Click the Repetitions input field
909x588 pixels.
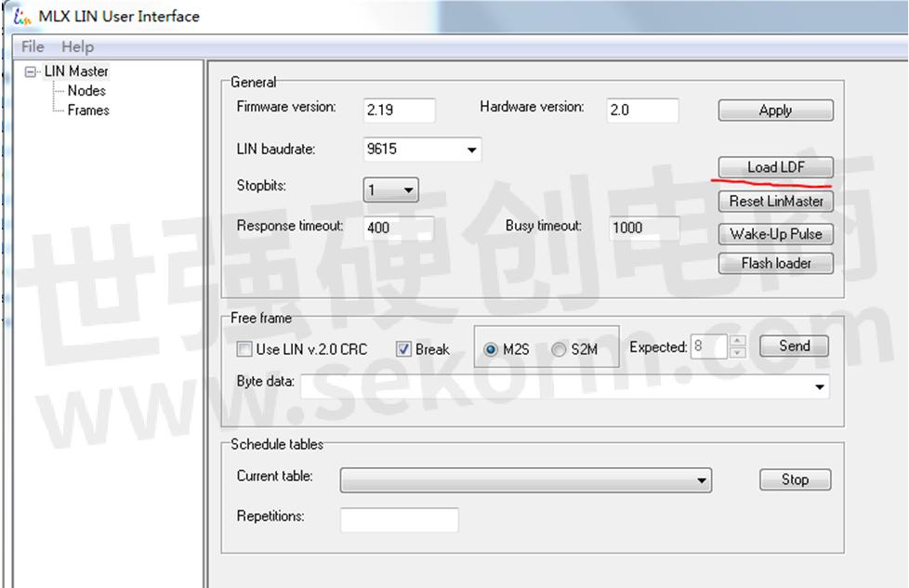click(400, 519)
